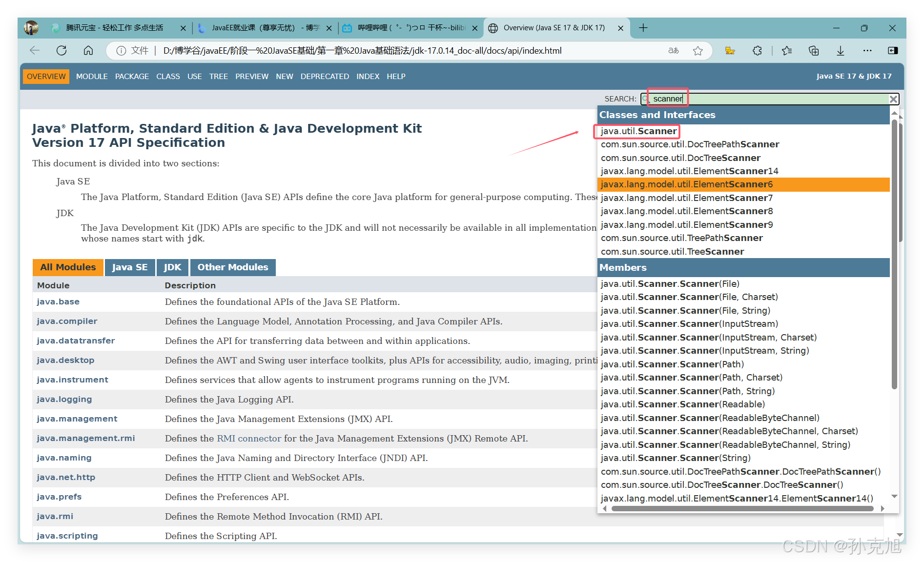The image size is (924, 562).
Task: Click the dropdown scroll-right arrow
Action: coord(883,508)
